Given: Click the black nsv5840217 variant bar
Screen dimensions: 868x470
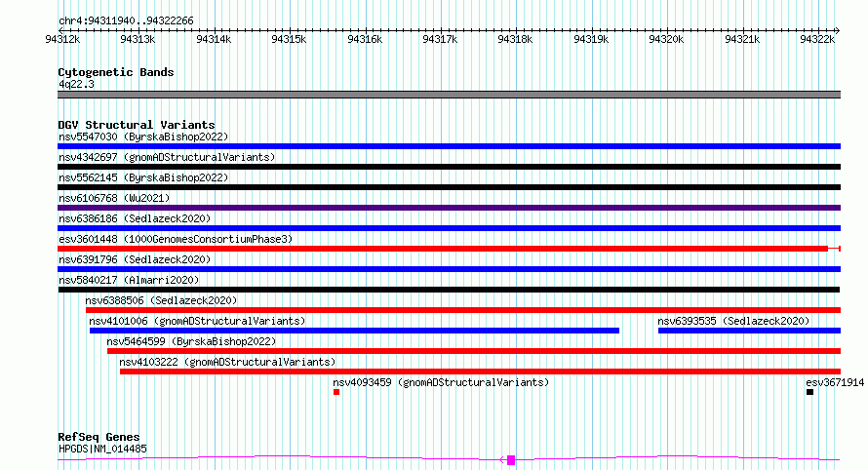Looking at the screenshot, I should point(449,290).
